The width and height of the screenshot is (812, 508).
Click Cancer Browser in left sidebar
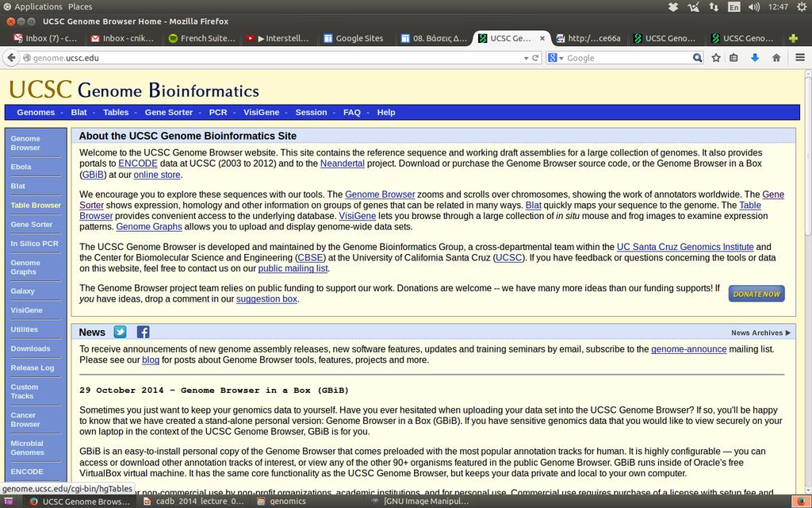25,419
